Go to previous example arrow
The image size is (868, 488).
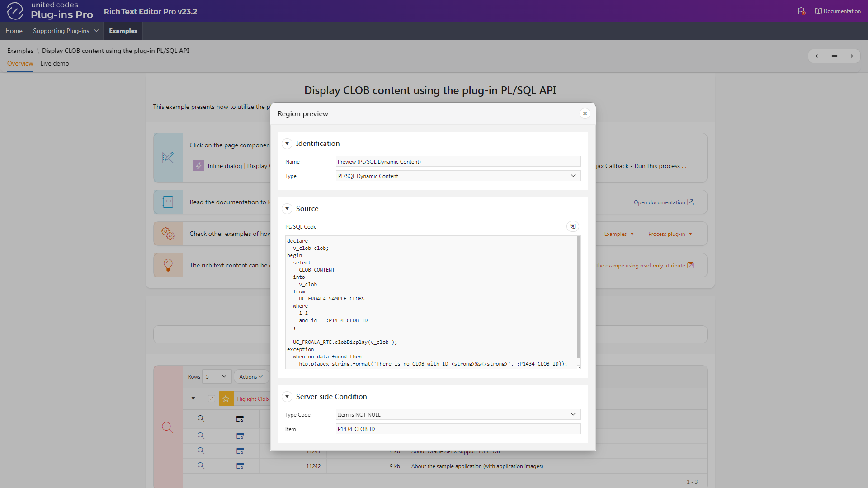(816, 56)
